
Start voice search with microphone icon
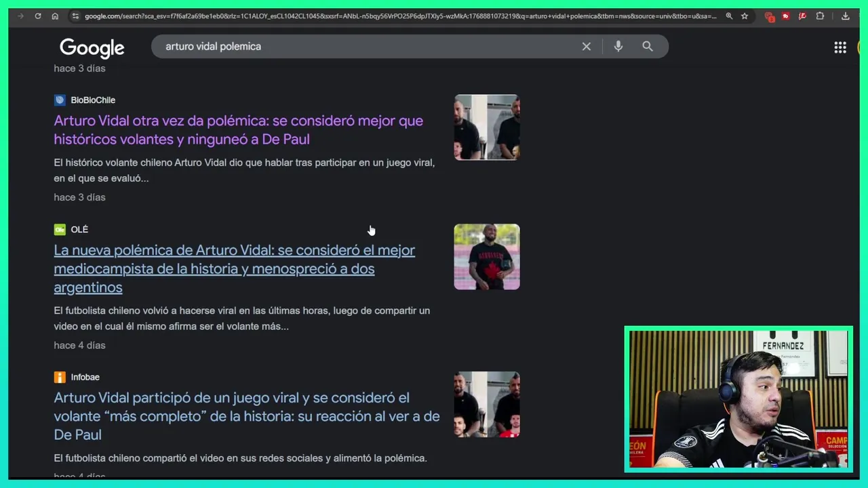pos(618,46)
